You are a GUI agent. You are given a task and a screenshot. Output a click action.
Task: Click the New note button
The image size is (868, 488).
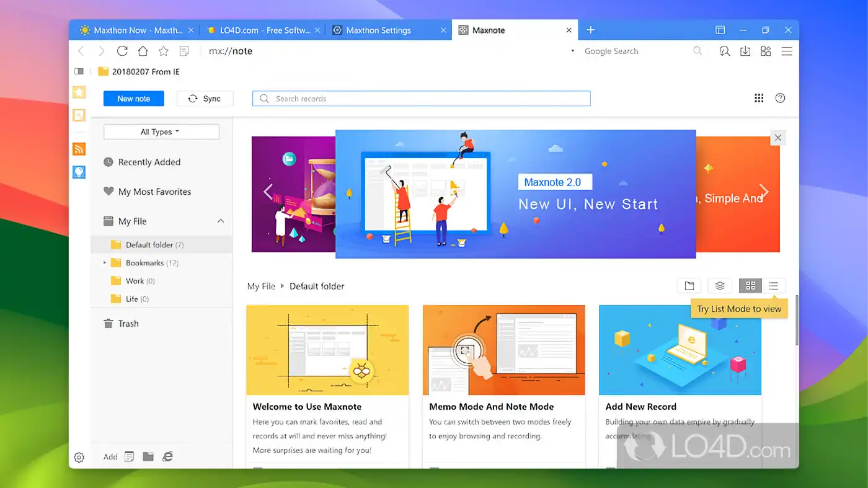pos(133,98)
